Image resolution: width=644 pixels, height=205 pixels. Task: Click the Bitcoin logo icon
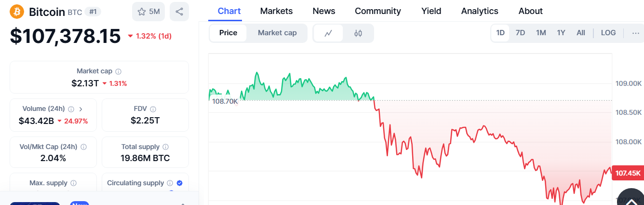coord(17,12)
